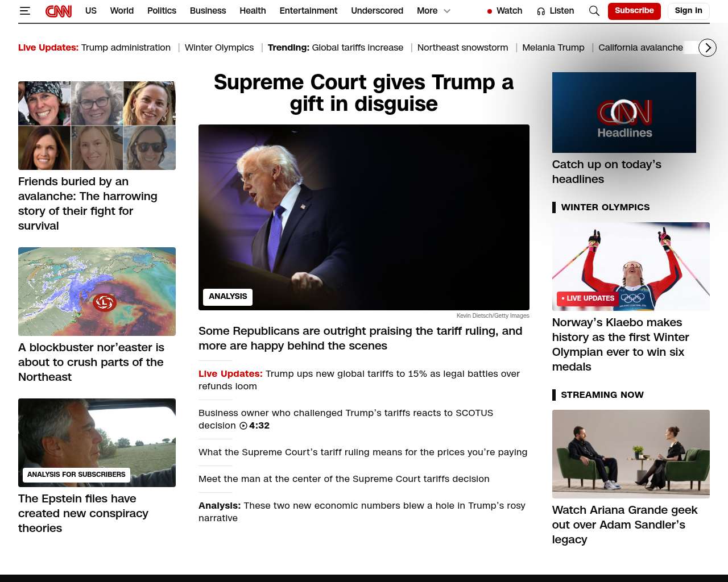The image size is (728, 582).
Task: Click the video play icon beside 4:32
Action: click(243, 426)
